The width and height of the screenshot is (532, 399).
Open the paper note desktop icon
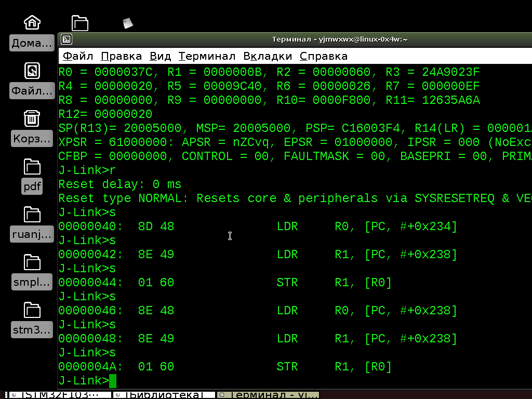pos(128,23)
